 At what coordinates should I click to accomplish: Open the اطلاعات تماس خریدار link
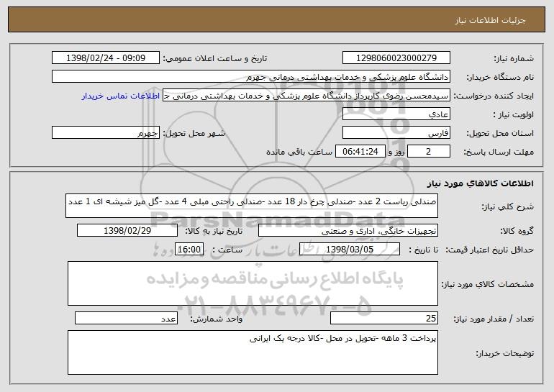tap(121, 96)
